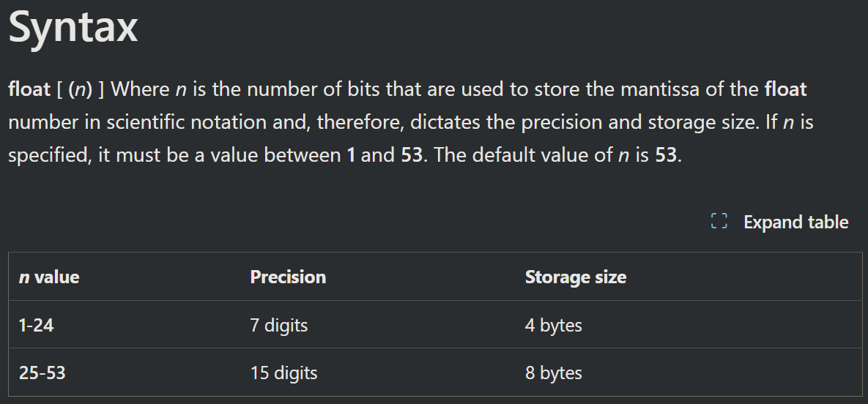Click the italic (n) in the float syntax

[80, 90]
